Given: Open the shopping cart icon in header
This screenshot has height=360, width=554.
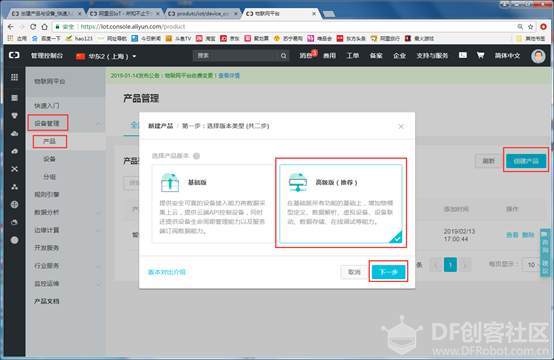Looking at the screenshot, I should point(480,55).
